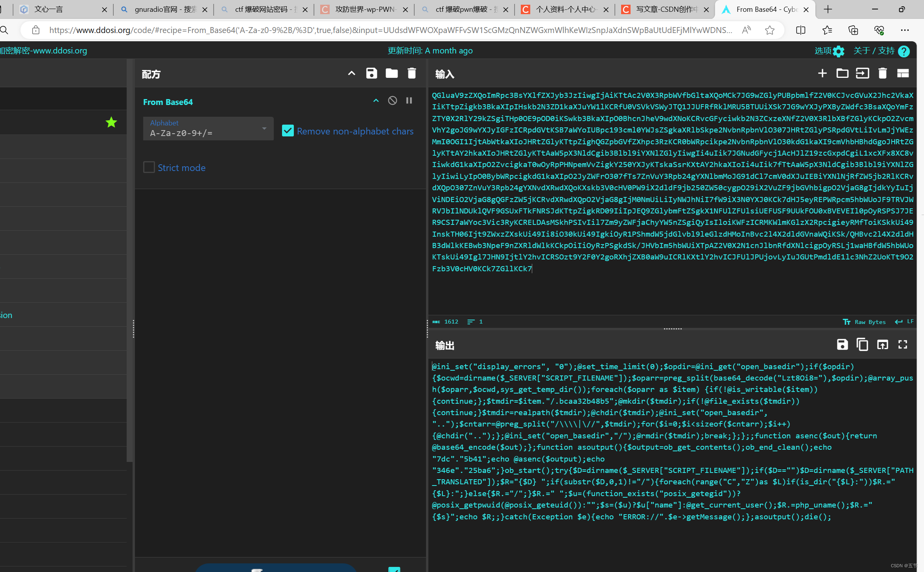Image resolution: width=924 pixels, height=572 pixels.
Task: Save the current recipe to a file
Action: 371,73
